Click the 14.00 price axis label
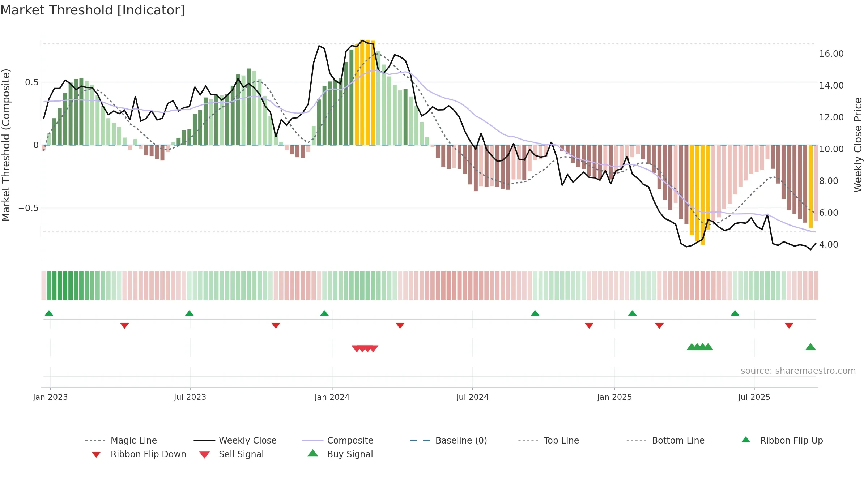The height and width of the screenshot is (488, 868). (831, 86)
